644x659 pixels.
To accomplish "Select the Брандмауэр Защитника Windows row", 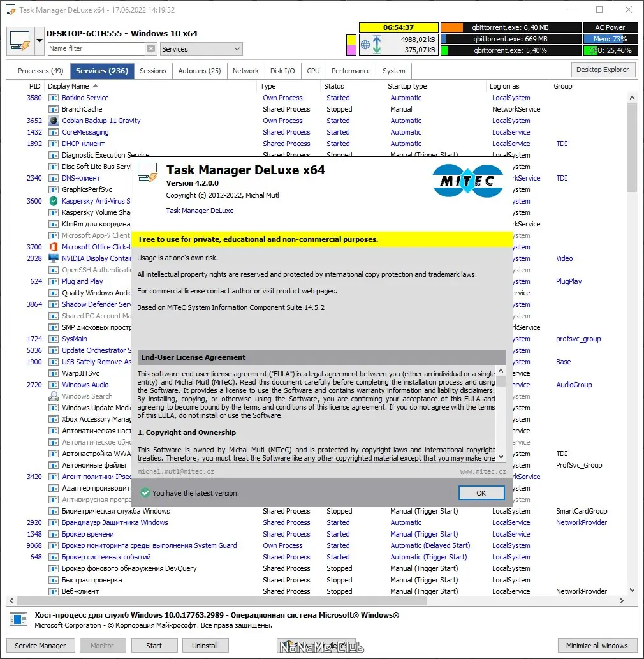I will click(316, 522).
